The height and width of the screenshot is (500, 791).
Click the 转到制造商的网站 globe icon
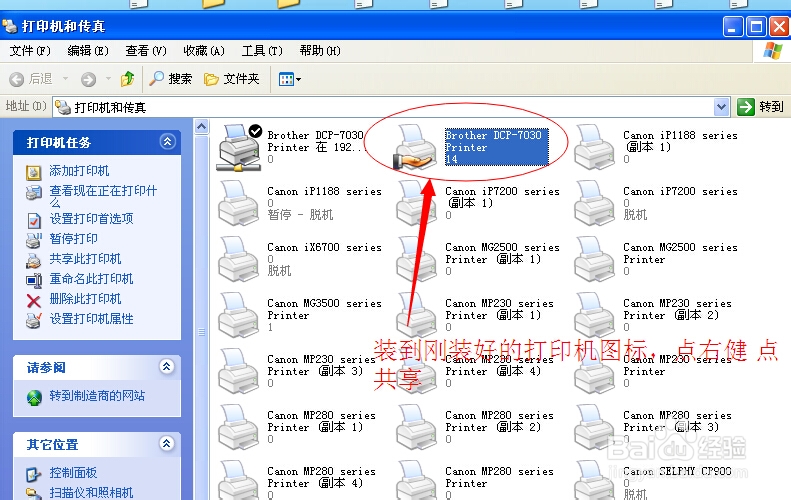(x=34, y=398)
